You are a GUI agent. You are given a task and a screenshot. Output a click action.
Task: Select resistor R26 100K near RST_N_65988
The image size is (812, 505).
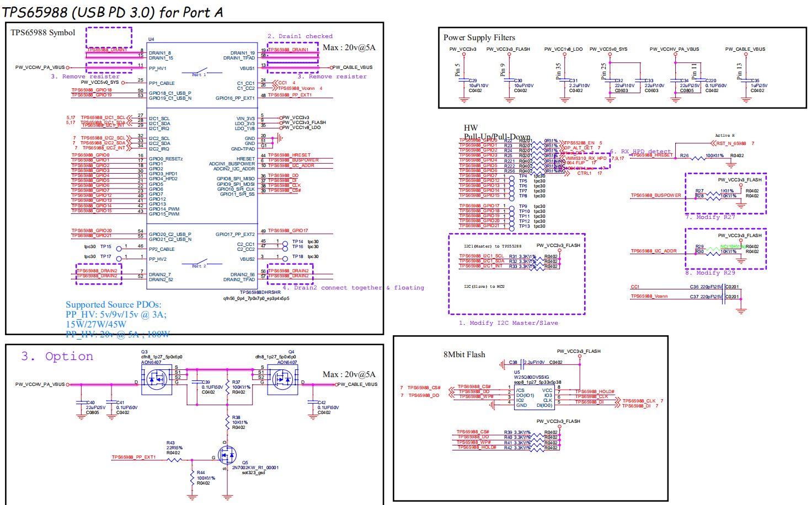pos(698,158)
